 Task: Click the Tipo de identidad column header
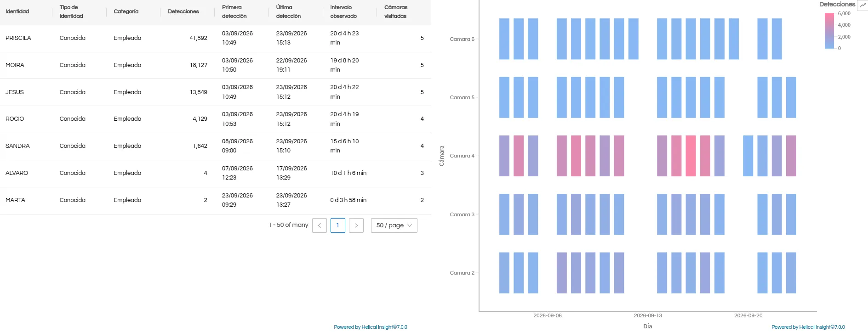(71, 11)
